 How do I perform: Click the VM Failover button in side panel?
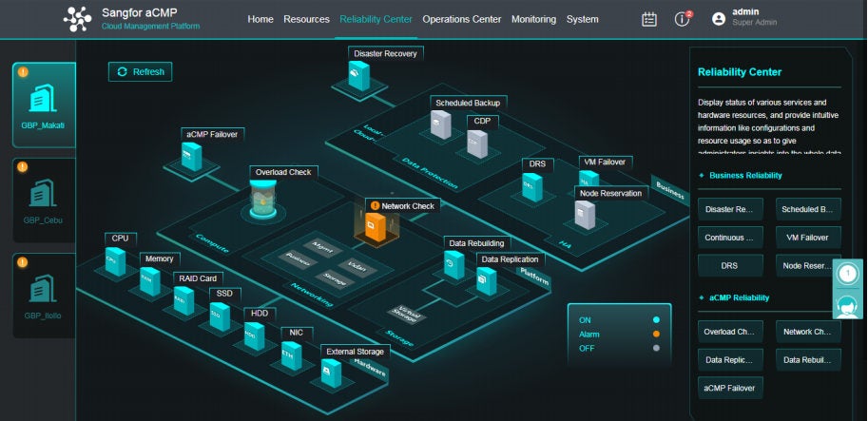pyautogui.click(x=808, y=238)
